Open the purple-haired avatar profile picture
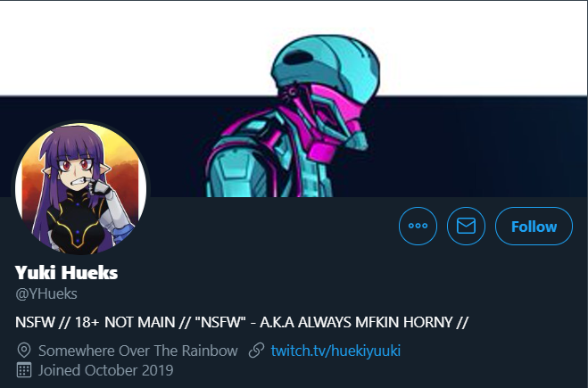 click(81, 188)
